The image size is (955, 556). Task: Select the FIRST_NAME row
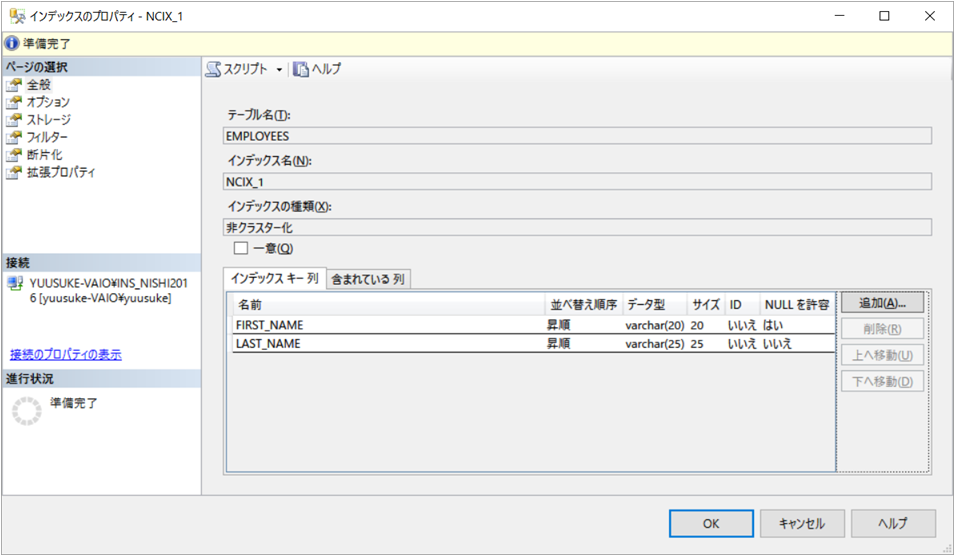pyautogui.click(x=534, y=325)
